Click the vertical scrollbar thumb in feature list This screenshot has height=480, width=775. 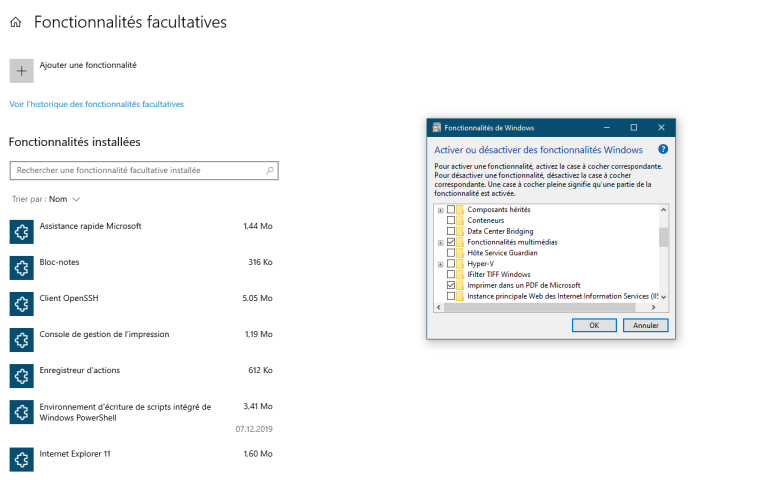point(663,237)
